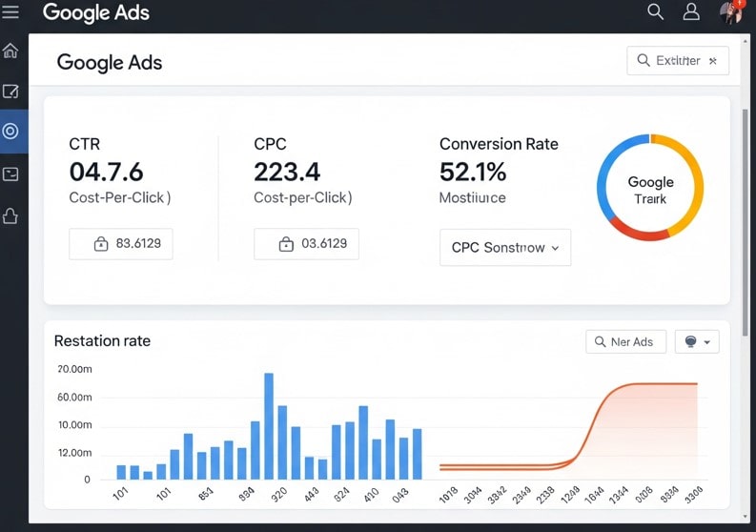Screen dimensions: 756x532
Task: Click the magnifier in Exttitter search box
Action: pyautogui.click(x=644, y=60)
